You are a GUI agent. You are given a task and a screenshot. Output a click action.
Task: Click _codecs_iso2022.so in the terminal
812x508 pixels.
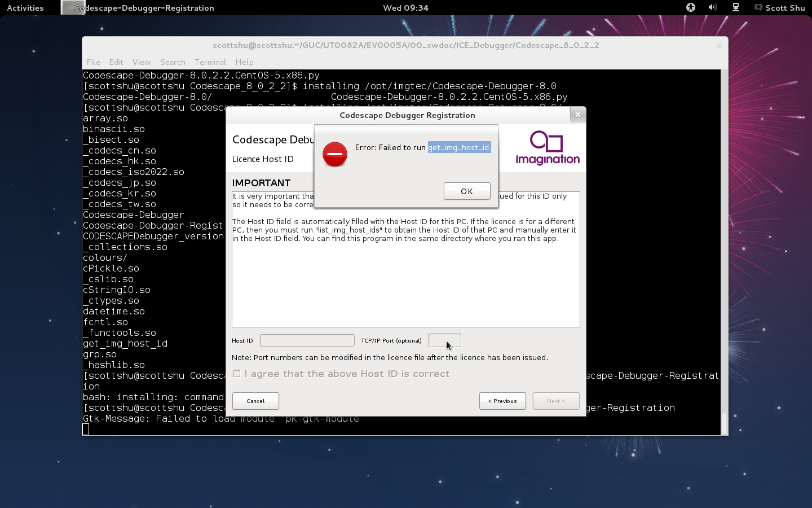[x=134, y=172]
